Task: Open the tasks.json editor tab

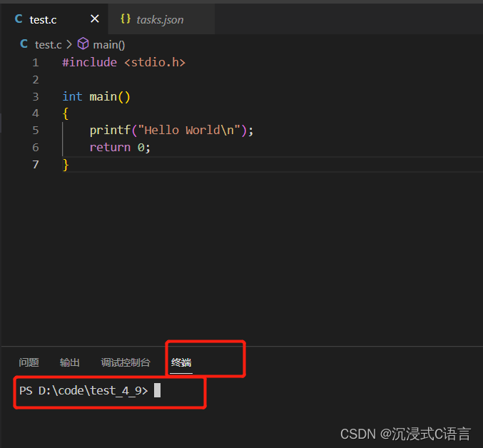Action: [x=161, y=19]
